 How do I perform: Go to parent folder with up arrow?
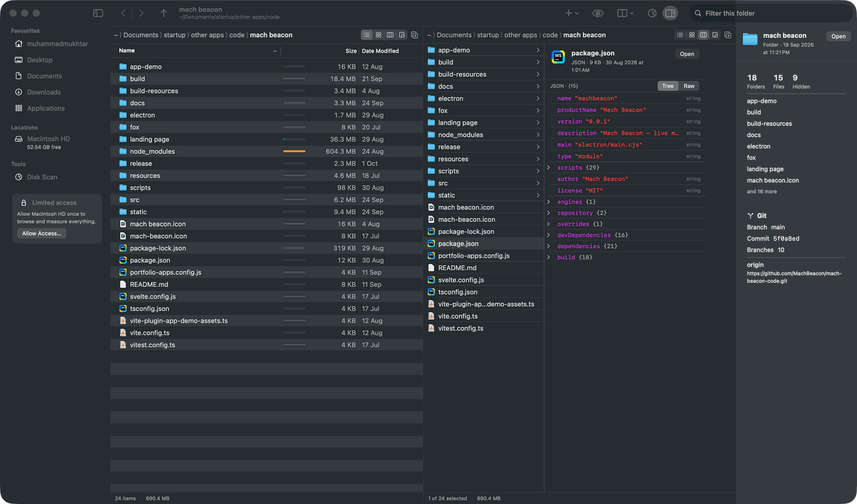click(163, 13)
